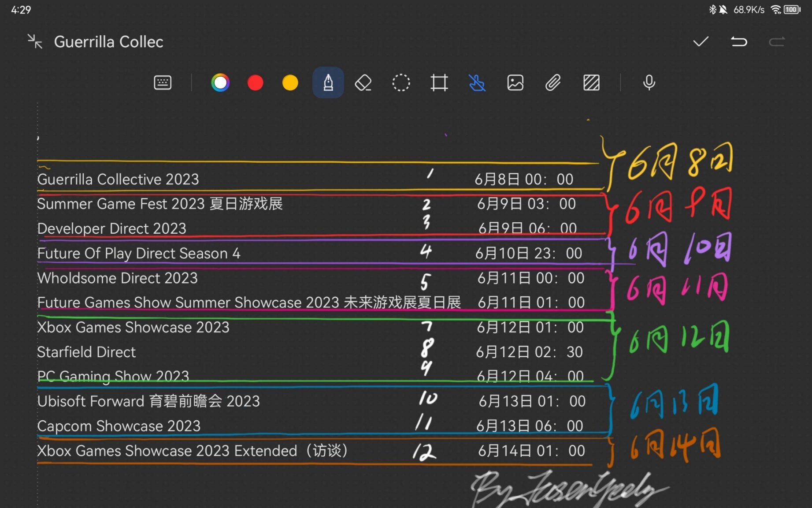The height and width of the screenshot is (508, 812).
Task: Start voice recording with microphone
Action: pos(649,82)
